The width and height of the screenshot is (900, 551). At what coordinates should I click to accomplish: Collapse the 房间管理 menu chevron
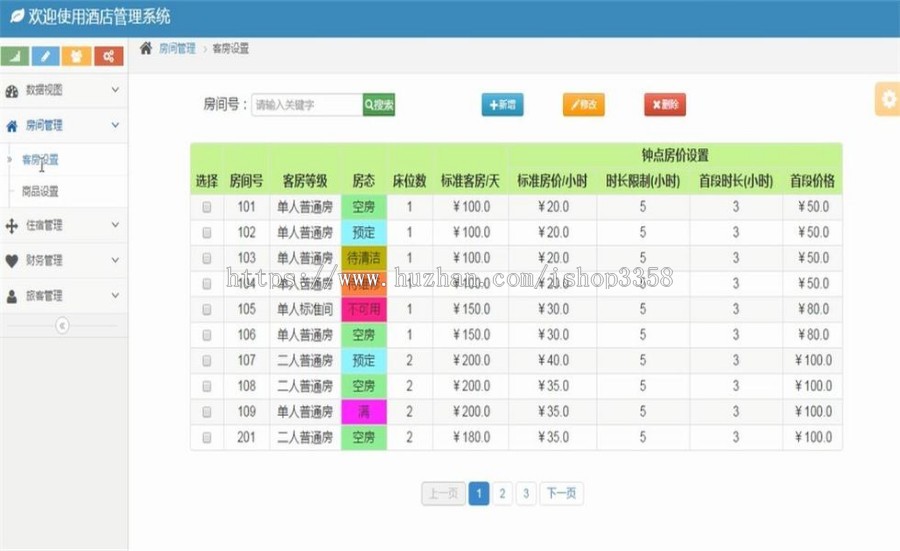115,125
